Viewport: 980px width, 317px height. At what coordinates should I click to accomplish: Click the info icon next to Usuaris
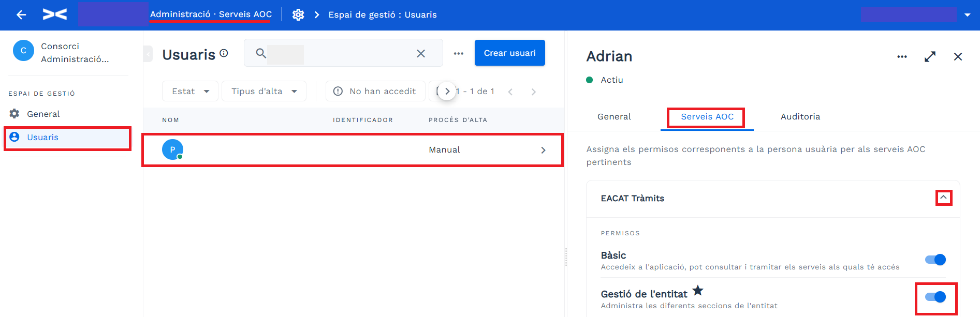(224, 53)
